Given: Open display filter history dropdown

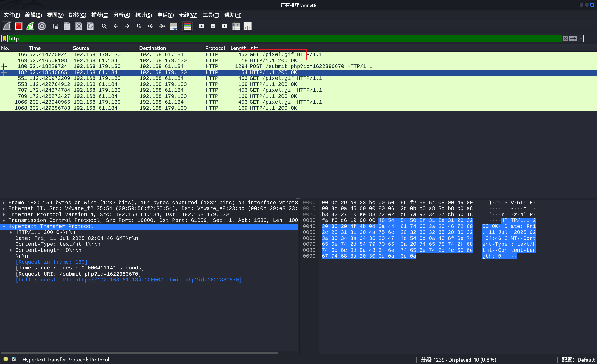Looking at the screenshot, I should [581, 38].
